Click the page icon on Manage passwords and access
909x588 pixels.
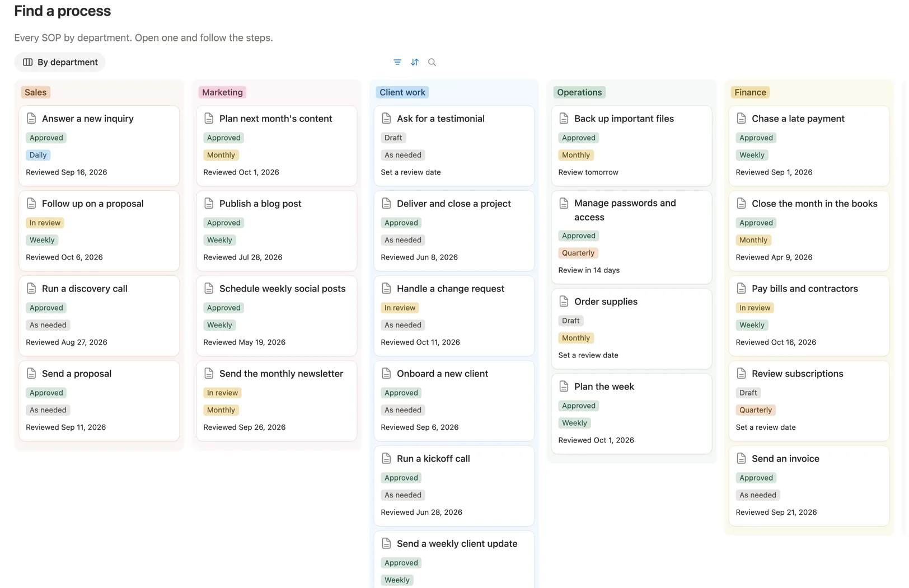click(564, 203)
